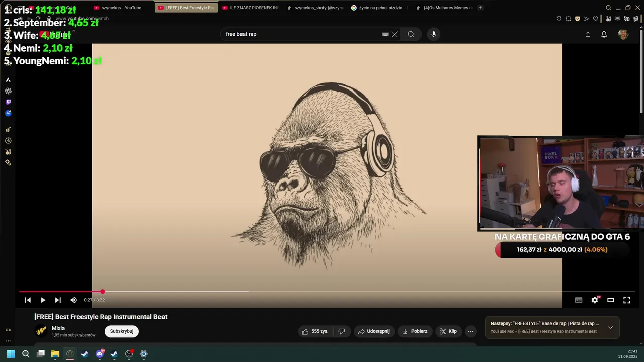
Task: Click the GX corner sidebar button
Action: (x=8, y=330)
